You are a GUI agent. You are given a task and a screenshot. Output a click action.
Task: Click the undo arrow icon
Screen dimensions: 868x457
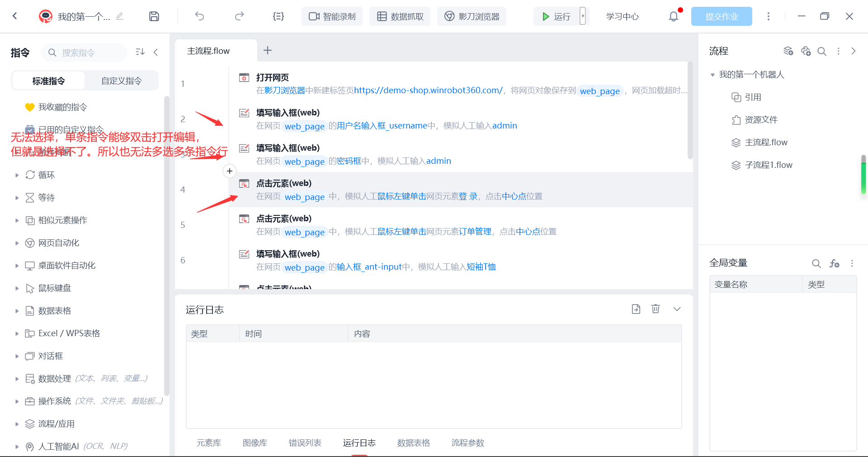click(199, 16)
